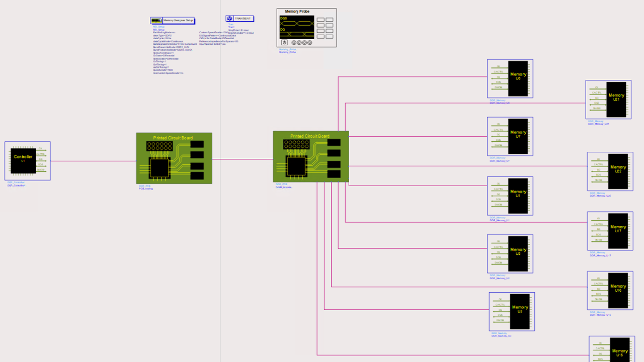
Task: Select the DIMM_Module printed circuit board block
Action: tap(310, 157)
